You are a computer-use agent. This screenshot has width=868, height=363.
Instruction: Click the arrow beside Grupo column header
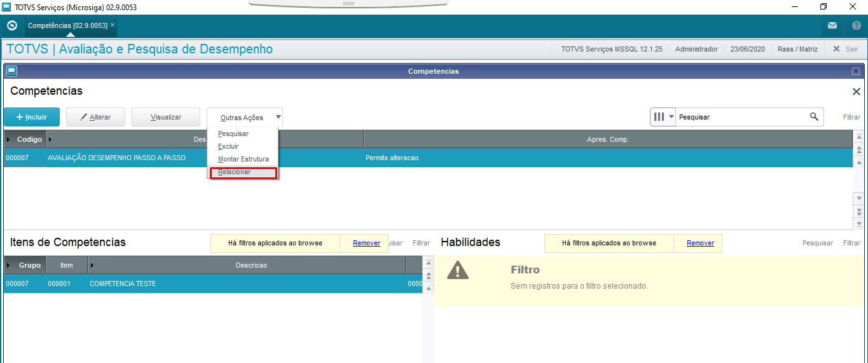[9, 265]
